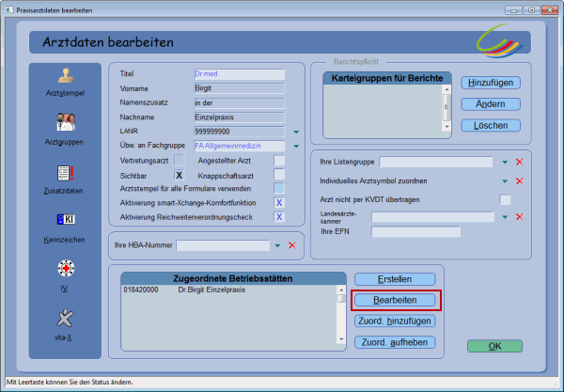Open the Arztstempel section icon

(65, 78)
